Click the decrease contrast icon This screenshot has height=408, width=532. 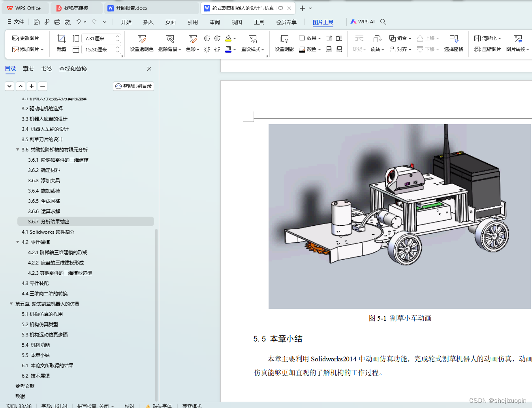tap(217, 38)
